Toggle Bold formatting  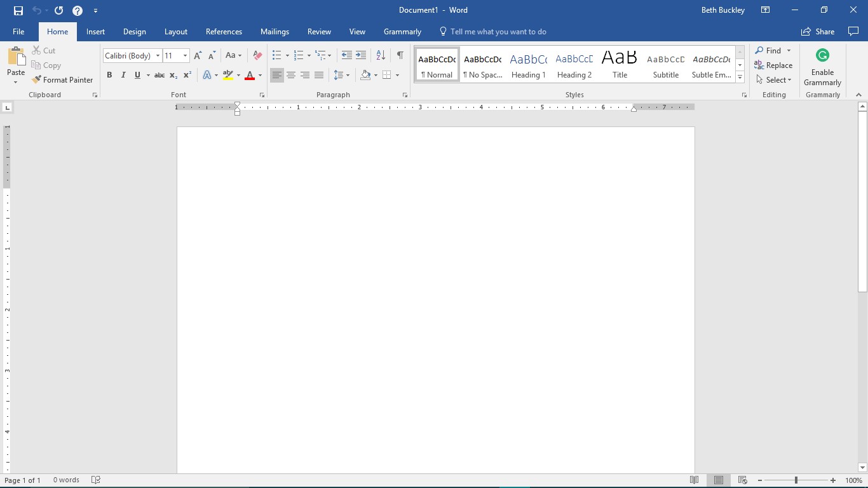(x=109, y=75)
